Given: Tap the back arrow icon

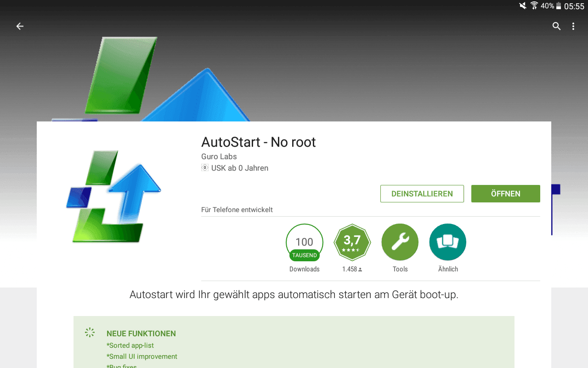Looking at the screenshot, I should pos(20,26).
